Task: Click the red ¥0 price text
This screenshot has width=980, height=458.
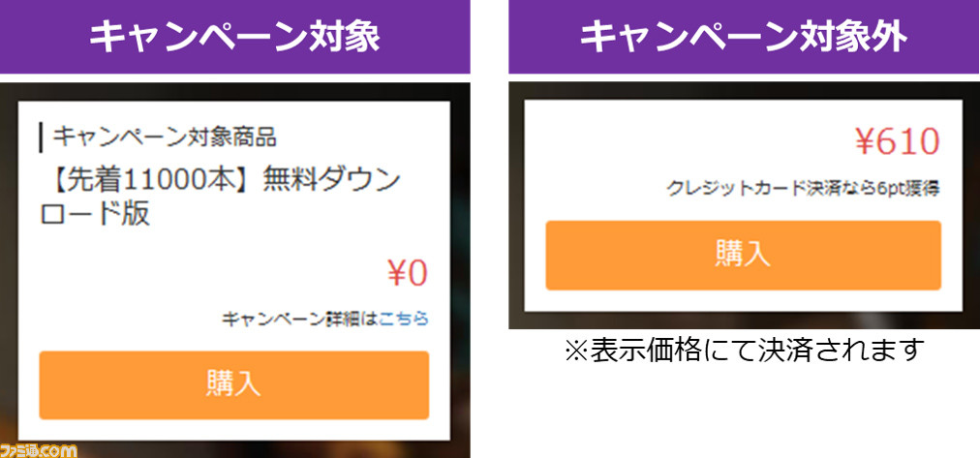Action: pyautogui.click(x=408, y=274)
